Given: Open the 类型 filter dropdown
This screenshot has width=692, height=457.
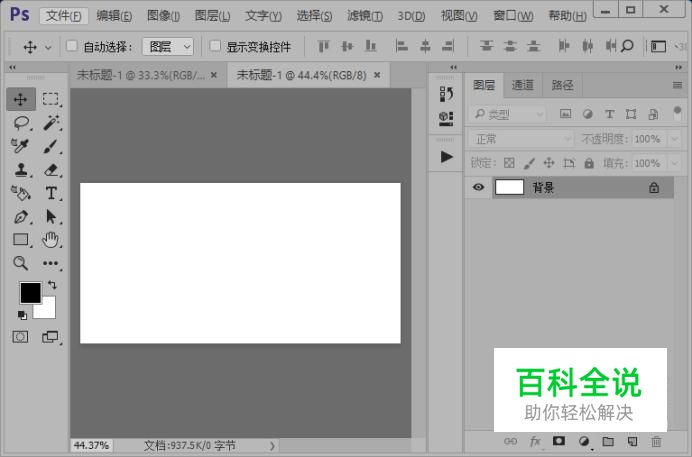Looking at the screenshot, I should tap(508, 114).
